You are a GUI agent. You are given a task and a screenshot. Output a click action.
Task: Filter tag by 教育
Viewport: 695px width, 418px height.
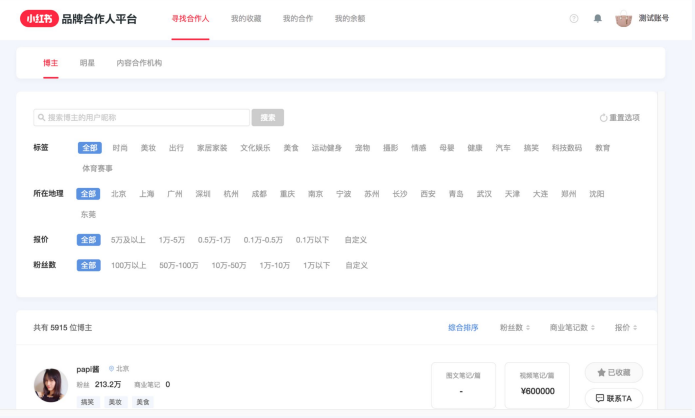[x=602, y=148]
